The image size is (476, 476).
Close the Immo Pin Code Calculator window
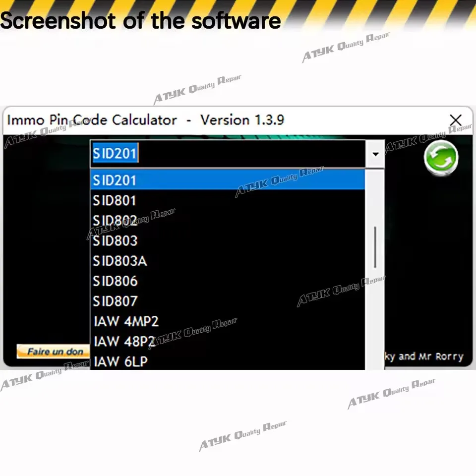(x=456, y=120)
